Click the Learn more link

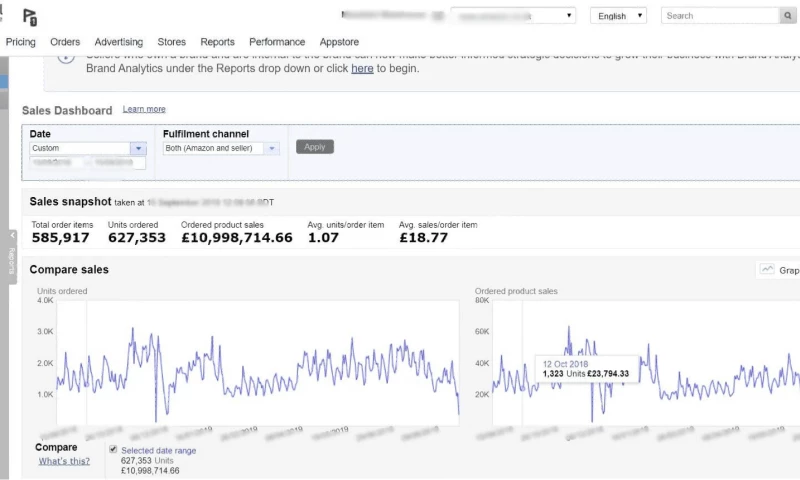[144, 109]
